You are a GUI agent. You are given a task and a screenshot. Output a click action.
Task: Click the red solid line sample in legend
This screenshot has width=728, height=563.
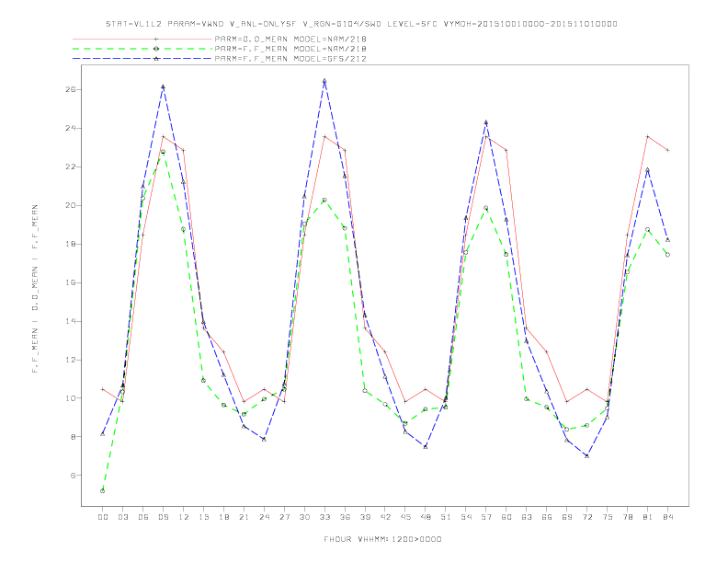tap(142, 39)
